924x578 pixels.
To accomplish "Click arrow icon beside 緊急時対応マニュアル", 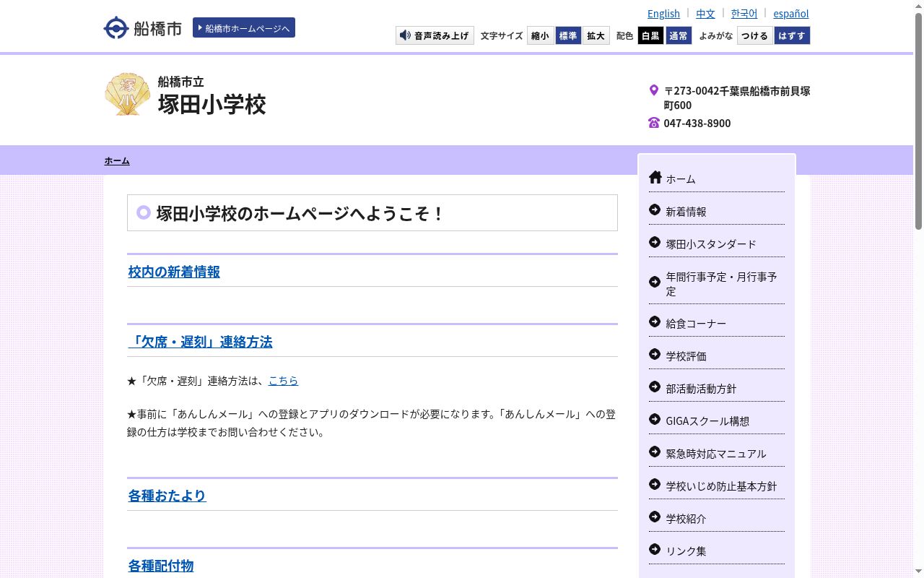I will click(655, 452).
